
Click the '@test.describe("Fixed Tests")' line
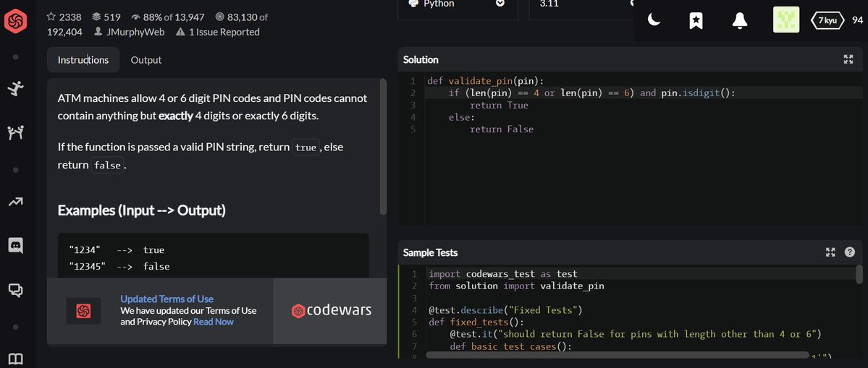click(x=505, y=310)
